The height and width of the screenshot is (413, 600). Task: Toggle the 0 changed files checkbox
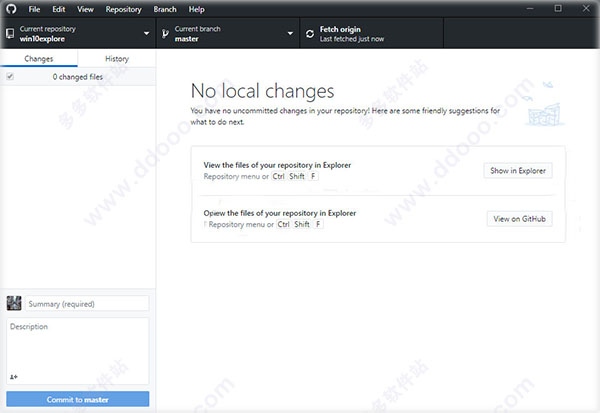click(10, 77)
